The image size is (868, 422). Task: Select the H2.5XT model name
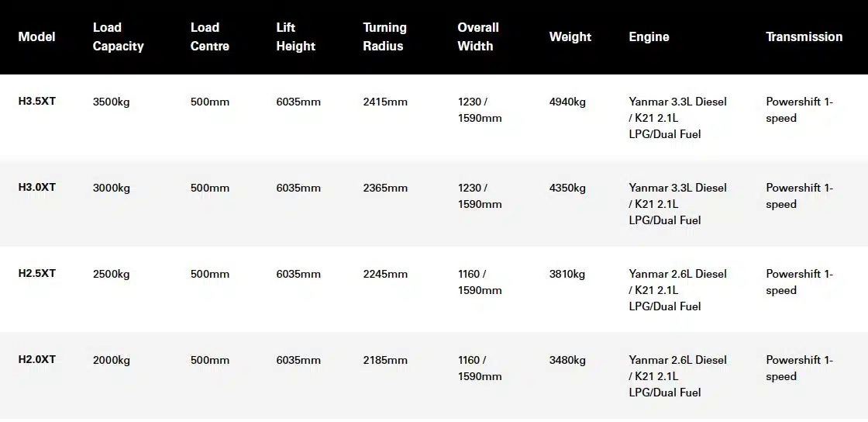[36, 274]
